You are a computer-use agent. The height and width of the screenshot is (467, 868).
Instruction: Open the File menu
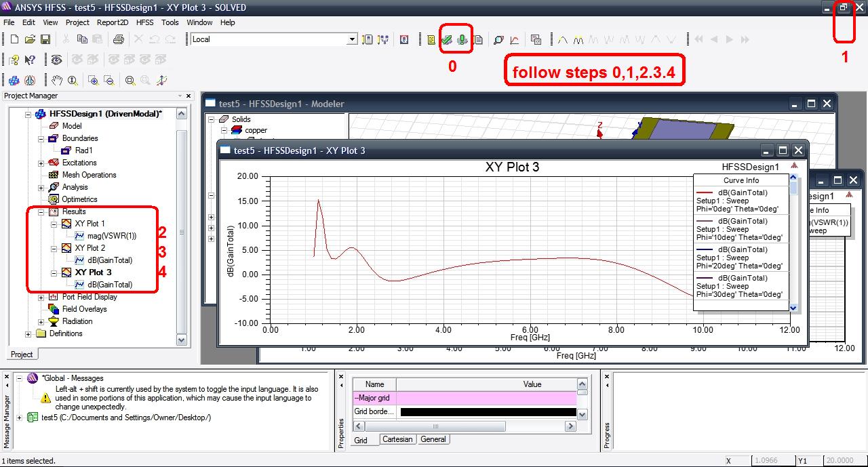[x=9, y=22]
